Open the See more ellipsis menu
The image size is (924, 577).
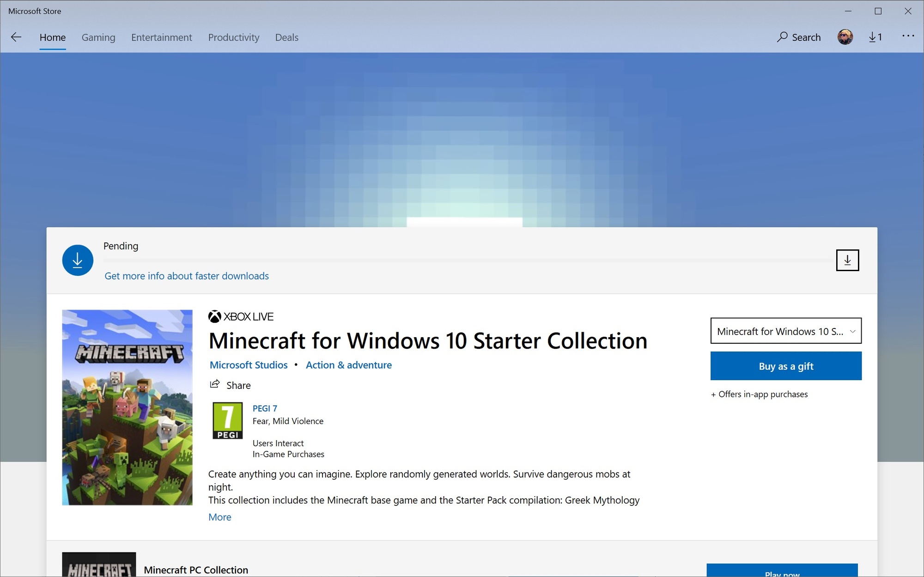point(908,36)
